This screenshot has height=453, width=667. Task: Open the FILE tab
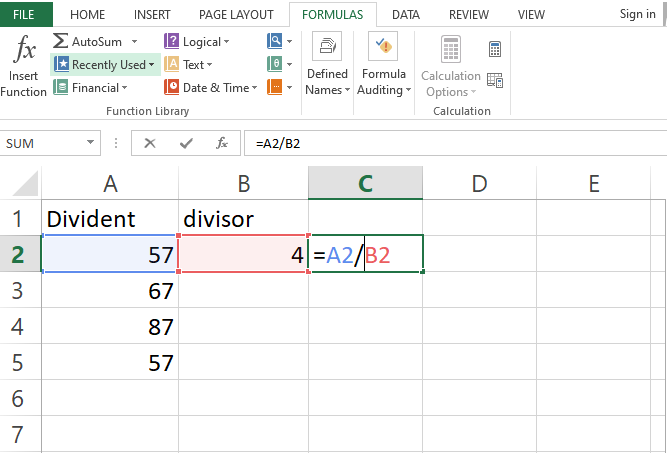(x=24, y=14)
